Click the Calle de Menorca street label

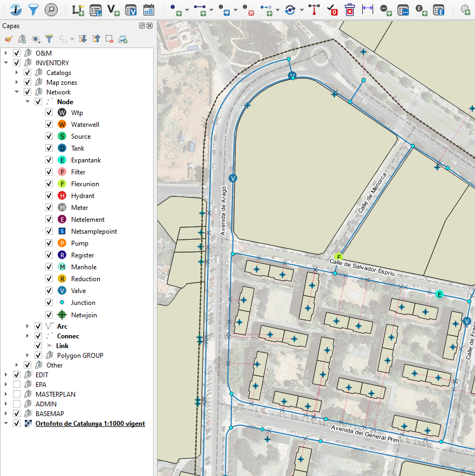[x=372, y=193]
